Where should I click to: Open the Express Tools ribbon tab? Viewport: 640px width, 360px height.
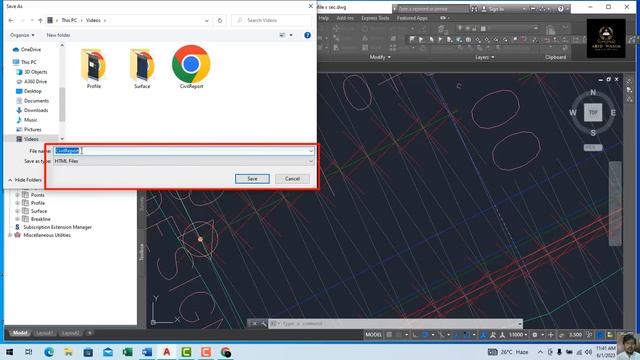(x=375, y=18)
